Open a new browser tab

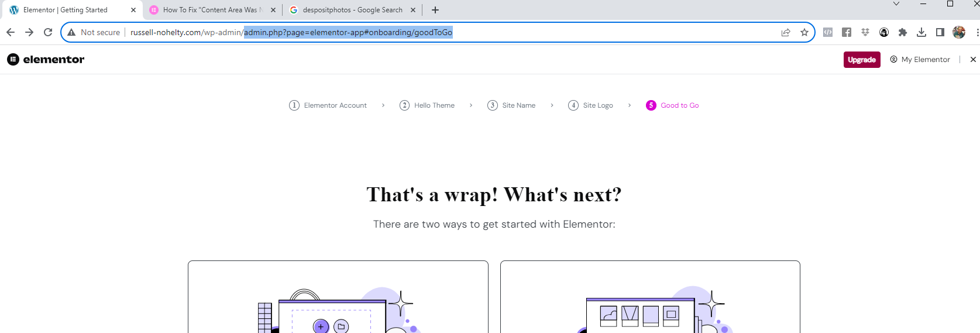435,10
